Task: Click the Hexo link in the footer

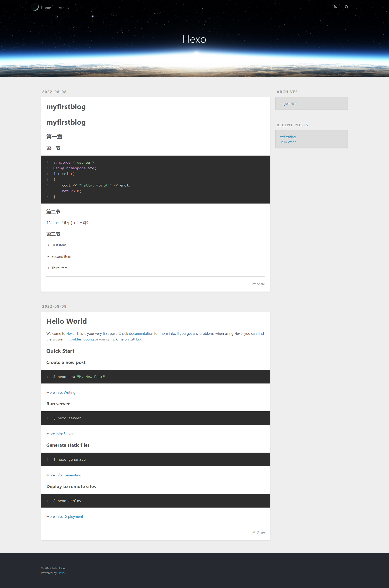Action: pyautogui.click(x=61, y=573)
